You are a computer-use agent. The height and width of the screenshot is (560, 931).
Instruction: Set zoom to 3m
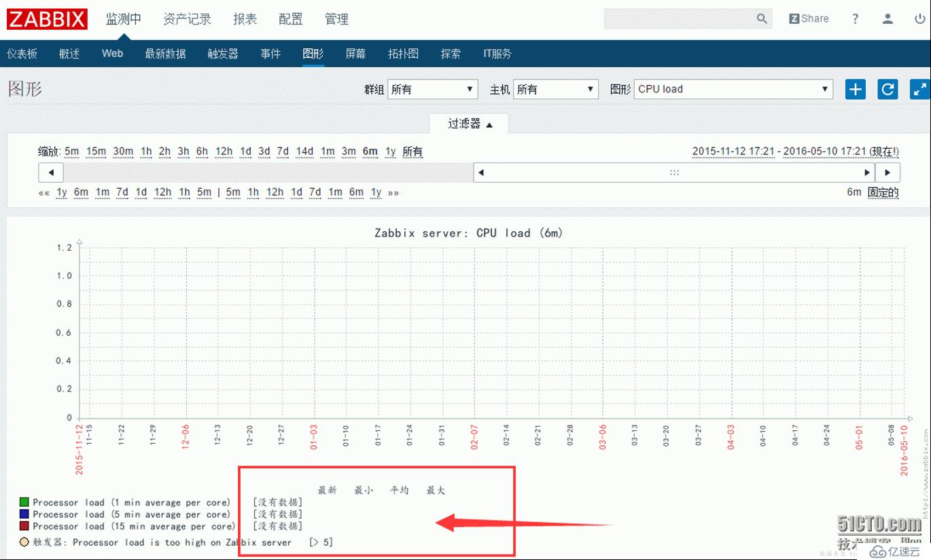pos(349,152)
